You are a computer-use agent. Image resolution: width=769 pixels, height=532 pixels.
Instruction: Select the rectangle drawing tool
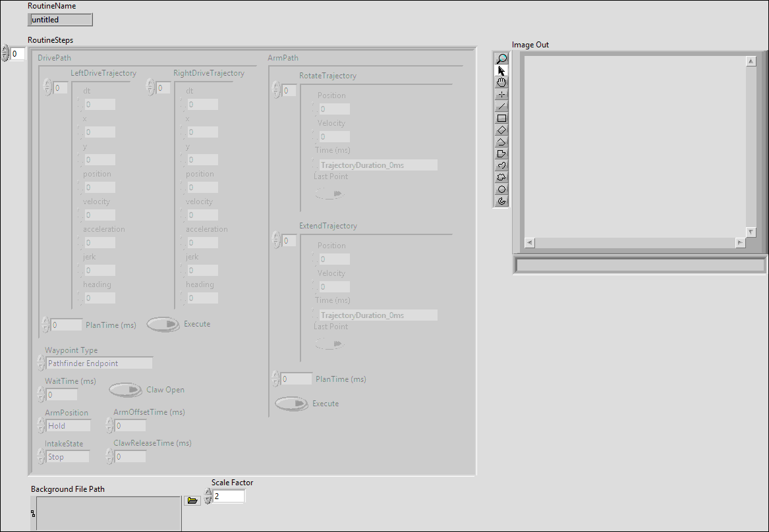501,118
